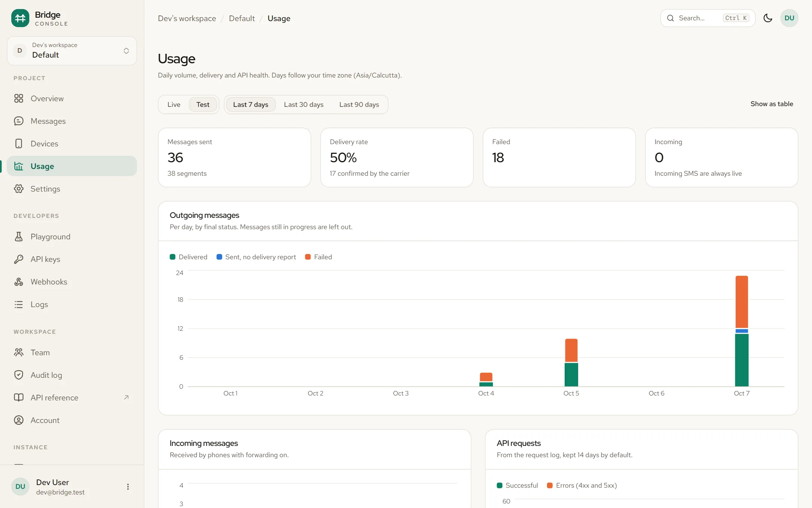812x508 pixels.
Task: Click the Search input field
Action: click(707, 18)
